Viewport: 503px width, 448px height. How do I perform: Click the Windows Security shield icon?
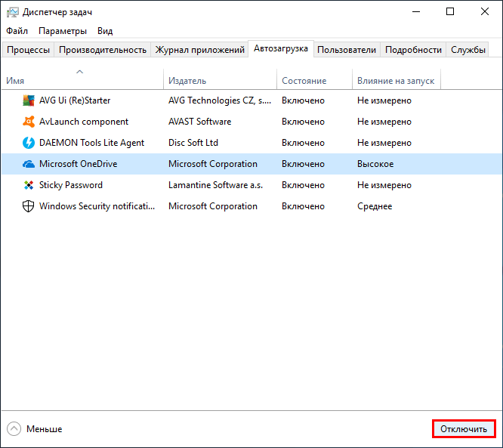click(x=29, y=206)
